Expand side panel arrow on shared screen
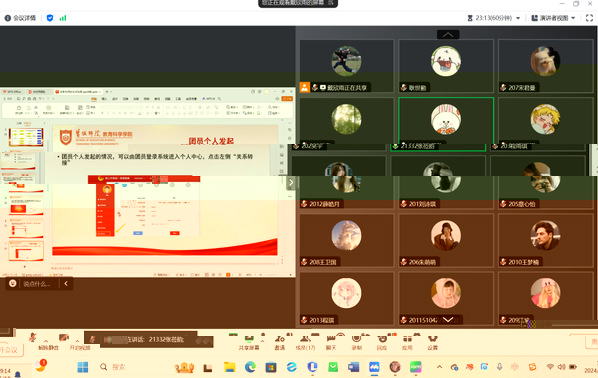This screenshot has width=598, height=378. tap(291, 182)
